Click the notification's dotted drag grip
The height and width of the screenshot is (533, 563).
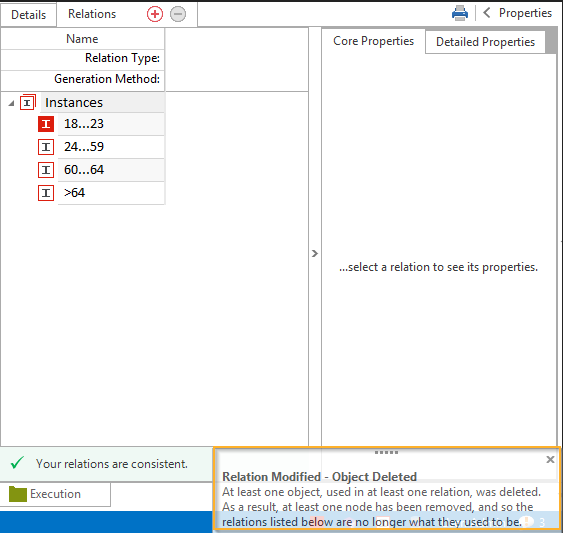[386, 452]
